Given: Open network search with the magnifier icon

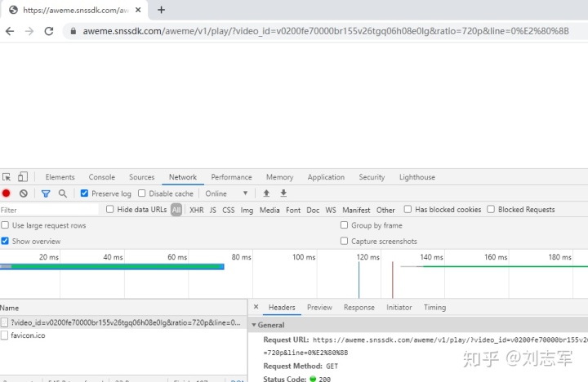Looking at the screenshot, I should 63,193.
